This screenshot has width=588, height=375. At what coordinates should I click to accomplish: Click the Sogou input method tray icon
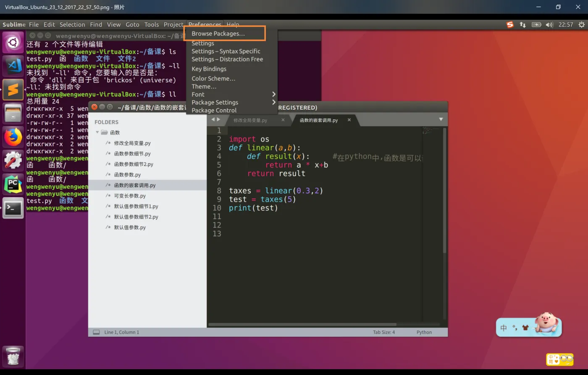(x=510, y=25)
